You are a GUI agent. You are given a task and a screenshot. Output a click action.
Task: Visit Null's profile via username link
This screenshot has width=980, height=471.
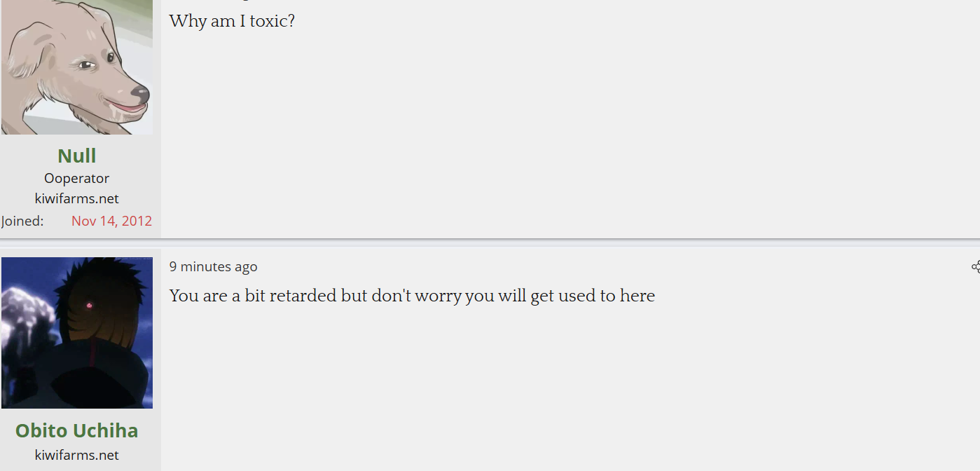pyautogui.click(x=77, y=156)
